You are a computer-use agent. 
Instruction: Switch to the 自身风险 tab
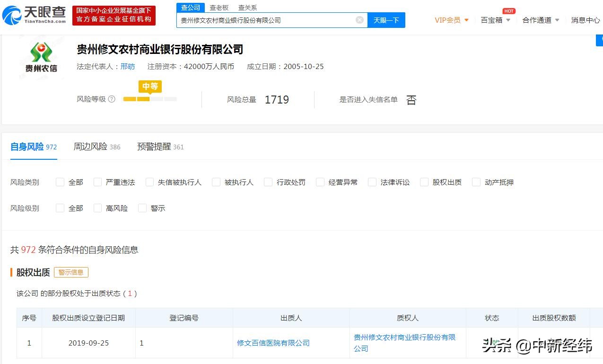pos(34,147)
